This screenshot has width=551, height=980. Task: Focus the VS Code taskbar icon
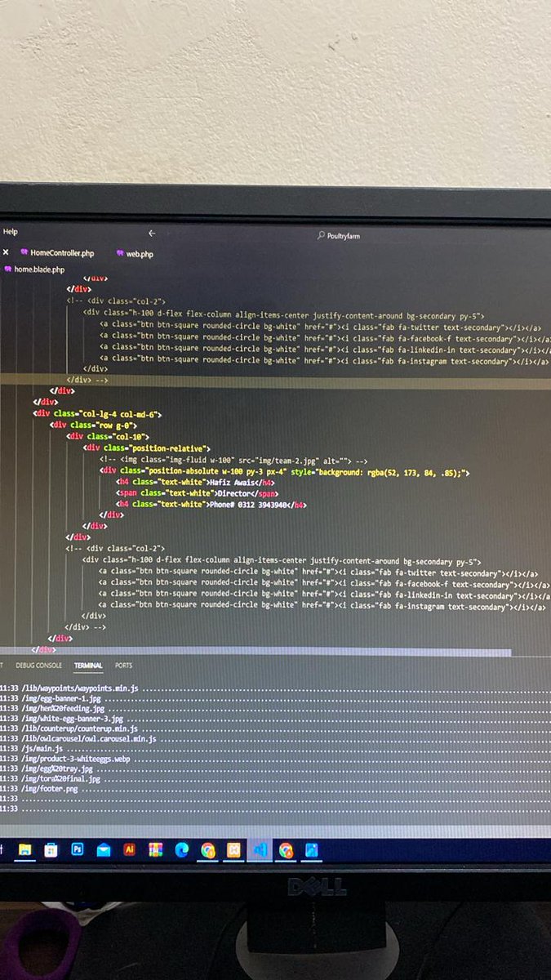click(x=260, y=850)
